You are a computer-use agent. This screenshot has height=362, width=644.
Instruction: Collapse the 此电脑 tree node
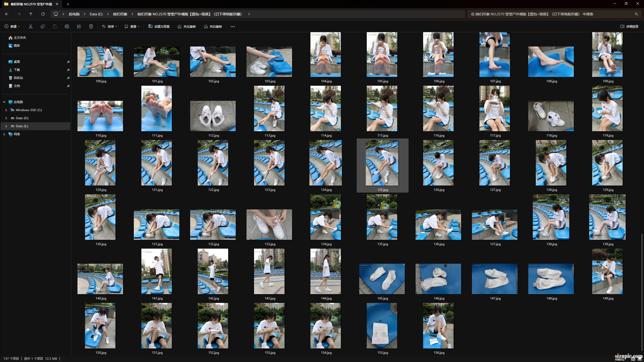4,102
